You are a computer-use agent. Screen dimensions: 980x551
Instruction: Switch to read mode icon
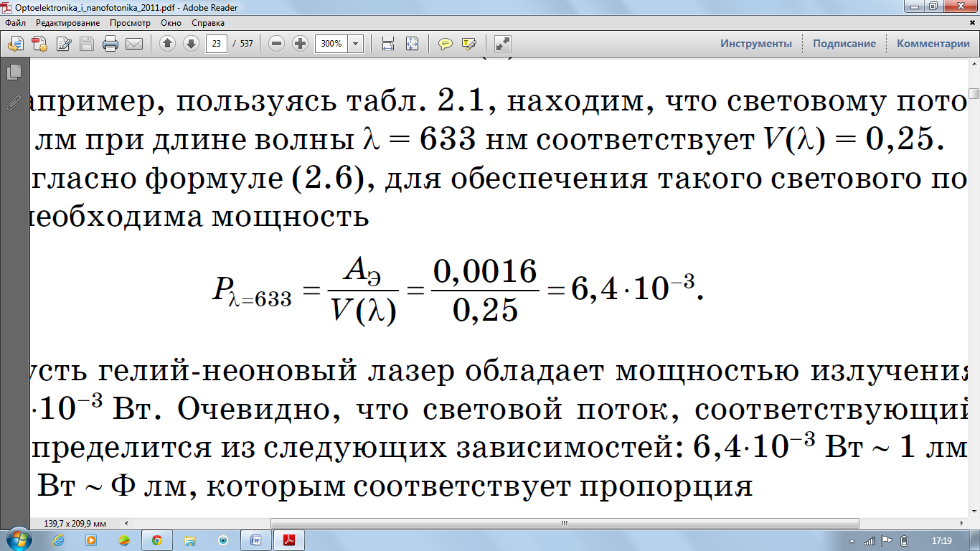[x=503, y=44]
